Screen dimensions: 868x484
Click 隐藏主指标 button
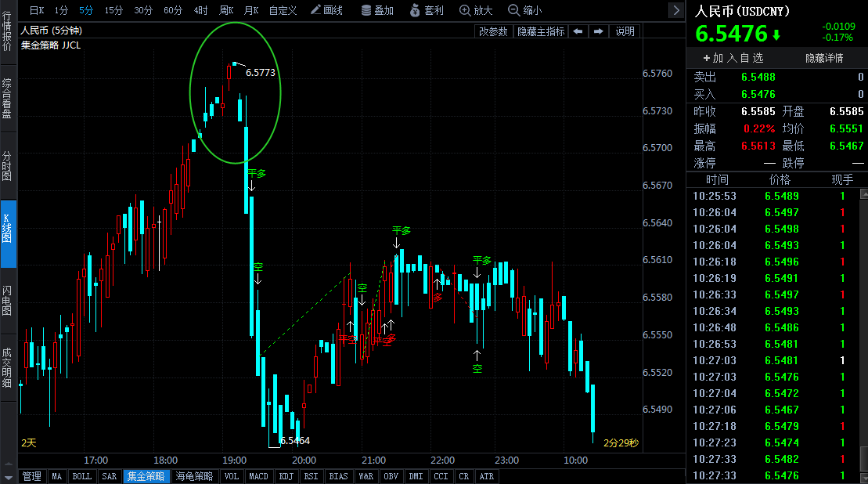coord(541,31)
